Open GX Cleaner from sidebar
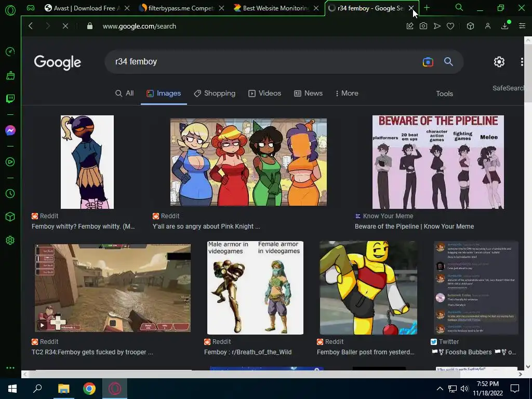Viewport: 532px width, 399px height. pos(10,75)
